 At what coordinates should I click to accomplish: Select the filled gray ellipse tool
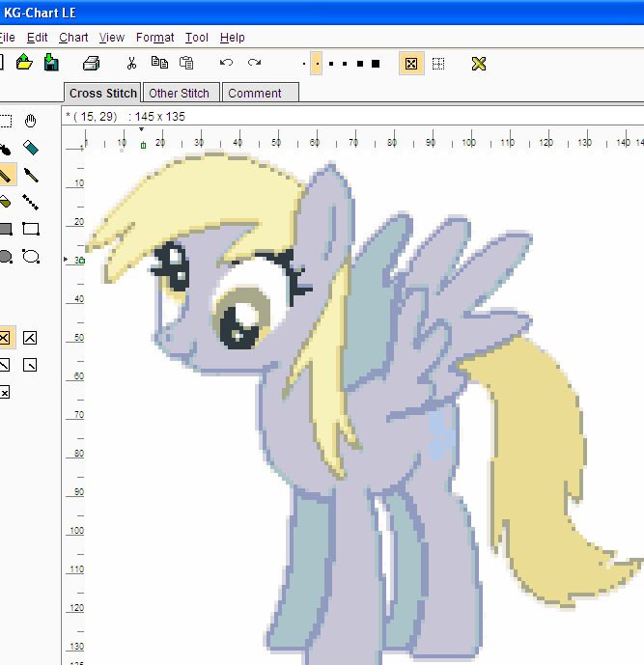[x=6, y=257]
